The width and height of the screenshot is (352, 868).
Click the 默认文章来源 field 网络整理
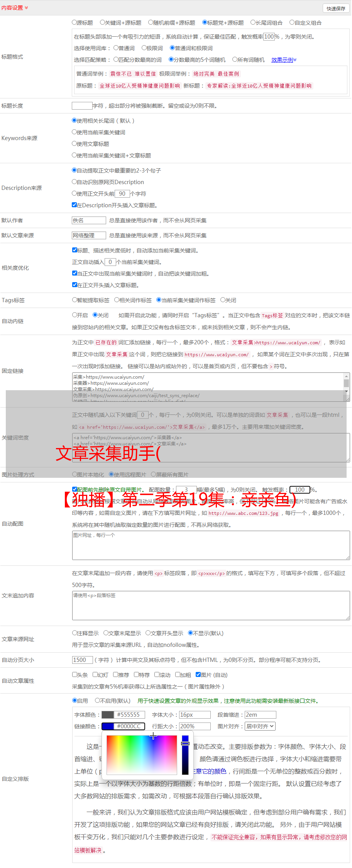point(89,235)
